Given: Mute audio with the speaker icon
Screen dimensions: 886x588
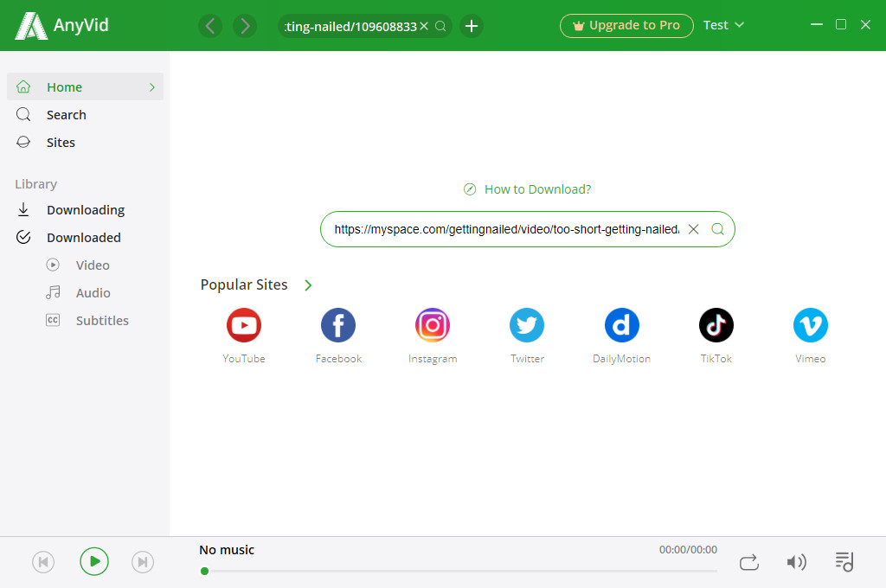Looking at the screenshot, I should 796,562.
